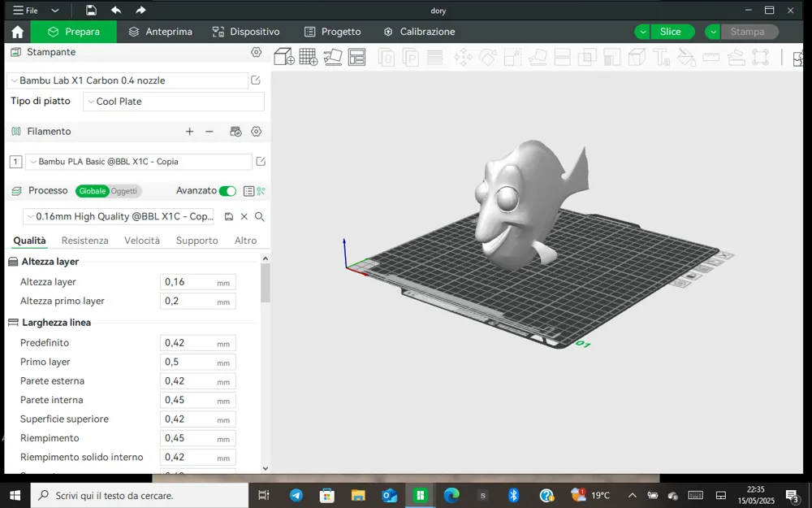This screenshot has height=508, width=812.
Task: Open the printer preset dropdown
Action: 127,80
